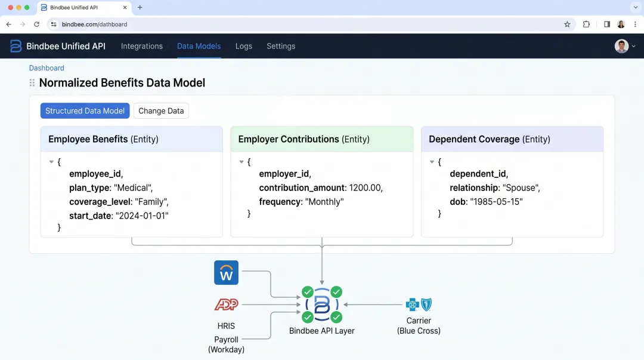Viewport: 644px width, 360px height.
Task: Click the bottom-left green check badge
Action: [x=308, y=317]
